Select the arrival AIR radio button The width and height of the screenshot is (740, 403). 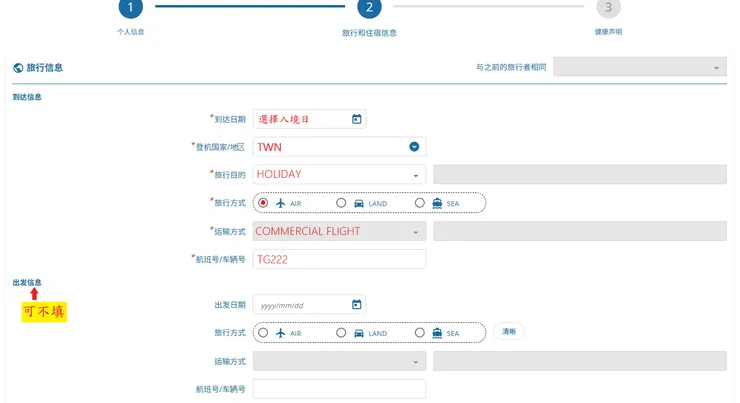[x=263, y=203]
